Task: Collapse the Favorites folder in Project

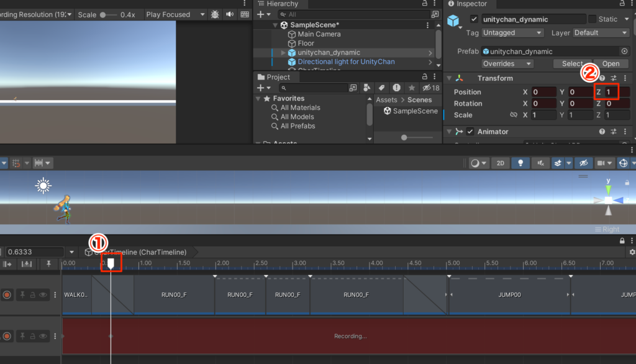Action: [x=258, y=99]
